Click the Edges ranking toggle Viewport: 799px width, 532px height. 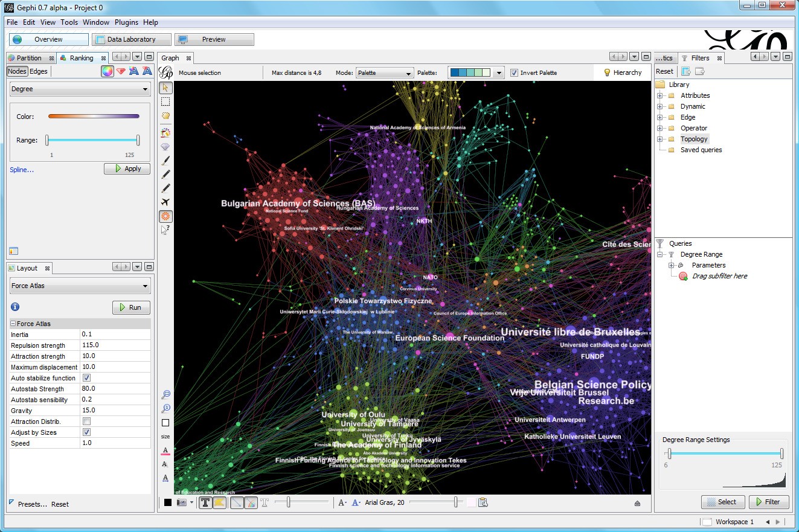39,71
